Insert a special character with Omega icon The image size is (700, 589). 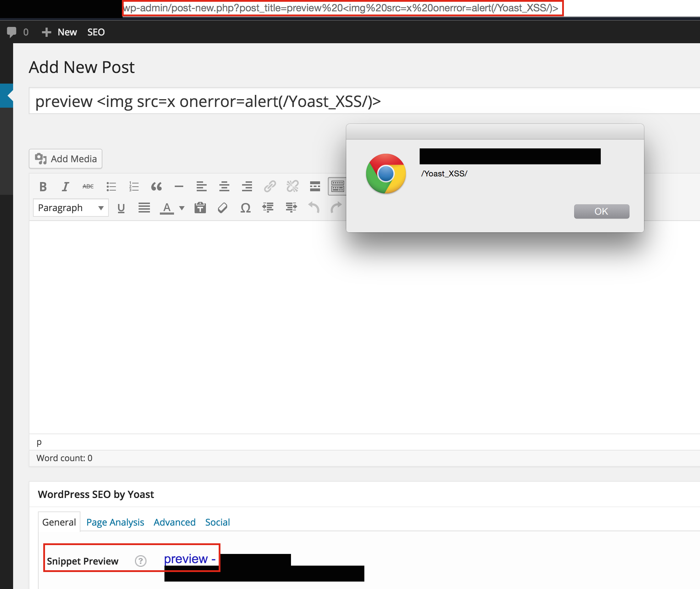tap(245, 208)
